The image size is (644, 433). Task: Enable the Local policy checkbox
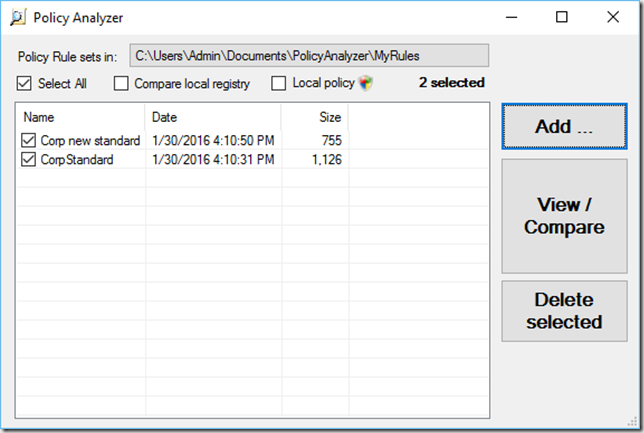(x=278, y=83)
